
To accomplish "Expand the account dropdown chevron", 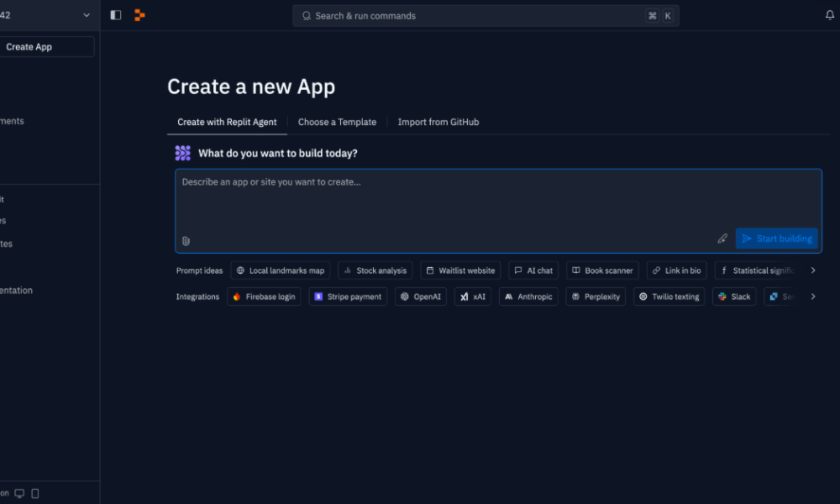I will click(86, 15).
